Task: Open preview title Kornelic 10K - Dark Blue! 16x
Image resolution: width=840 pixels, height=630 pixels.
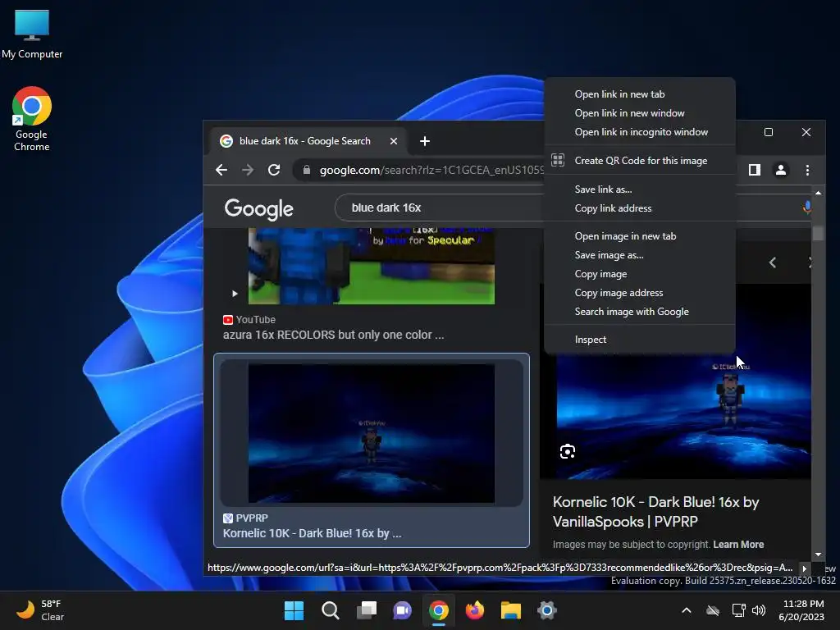Action: pyautogui.click(x=655, y=512)
